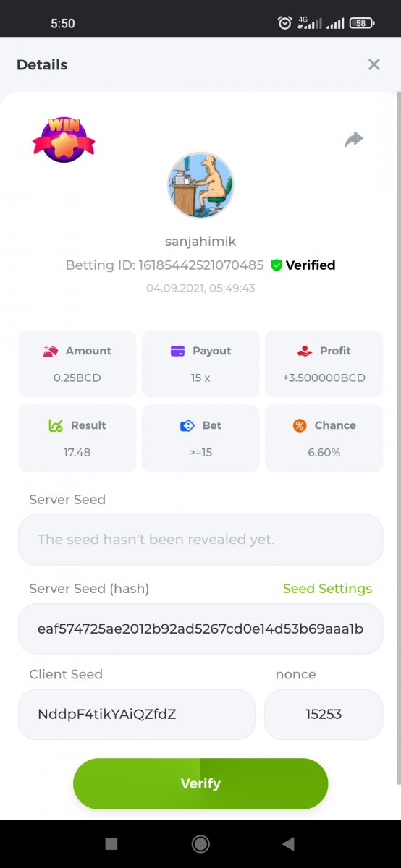Open sanjahimik's avatar picture
The height and width of the screenshot is (868, 401).
tap(200, 185)
